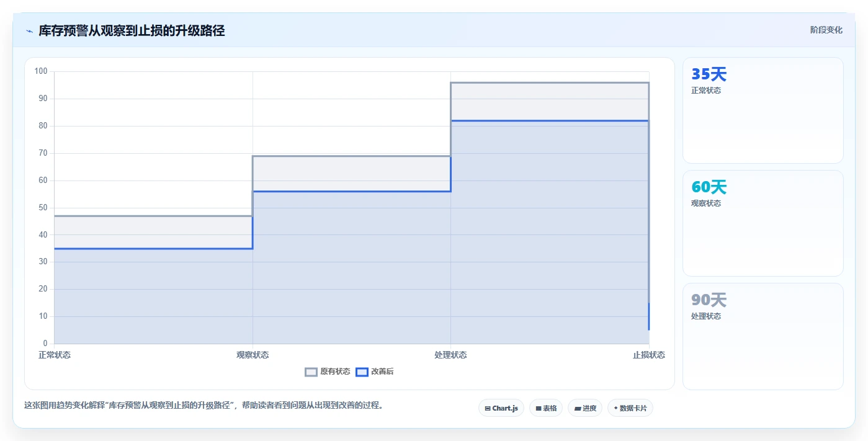868x441 pixels.
Task: Select the 表格 tag chip
Action: pos(546,408)
